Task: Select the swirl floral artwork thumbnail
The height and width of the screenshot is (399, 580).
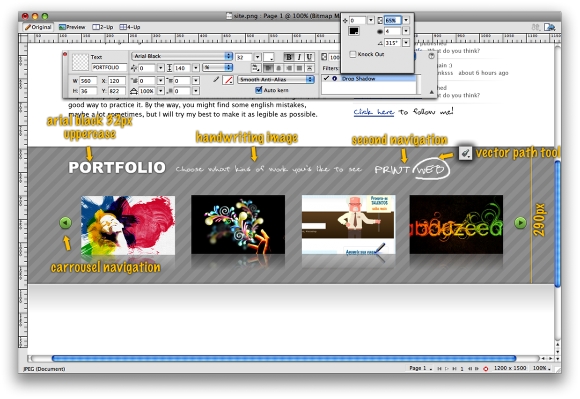Action: (238, 224)
